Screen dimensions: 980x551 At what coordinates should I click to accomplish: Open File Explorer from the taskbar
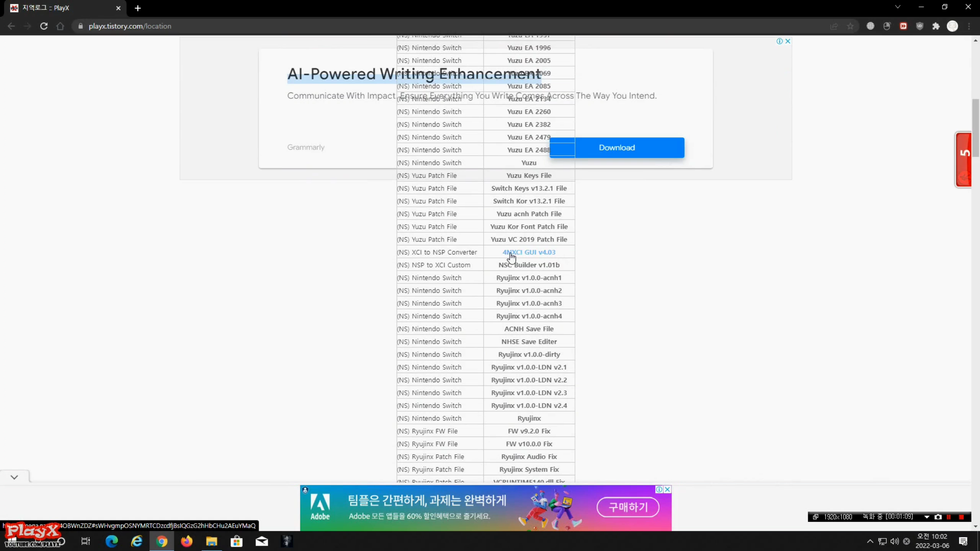[x=211, y=541]
